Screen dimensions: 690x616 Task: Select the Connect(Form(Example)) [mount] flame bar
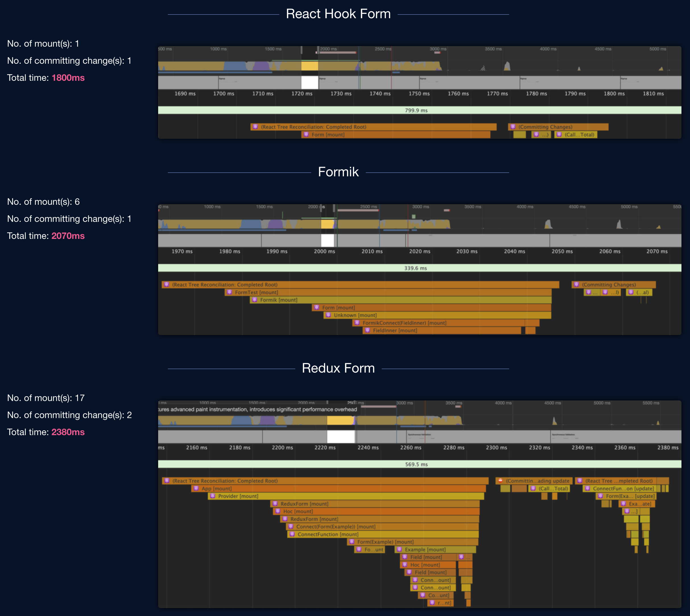point(382,527)
